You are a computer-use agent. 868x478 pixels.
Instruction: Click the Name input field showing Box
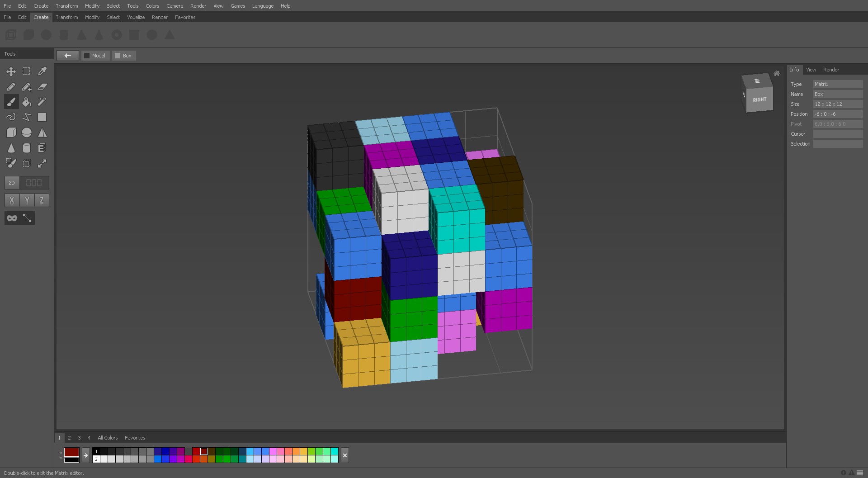838,94
